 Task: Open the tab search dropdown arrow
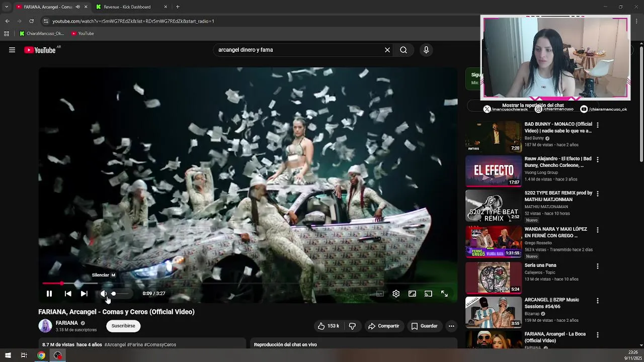point(7,7)
